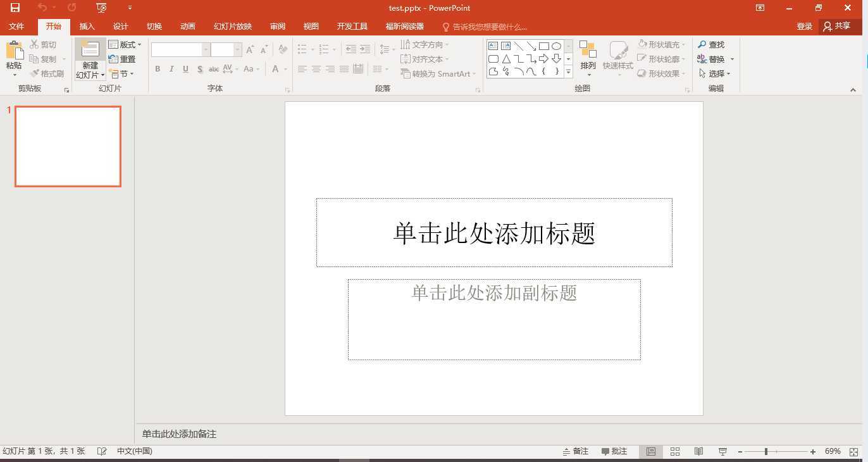Viewport: 868px width, 462px height.
Task: Click the zoom slider handle
Action: point(766,451)
